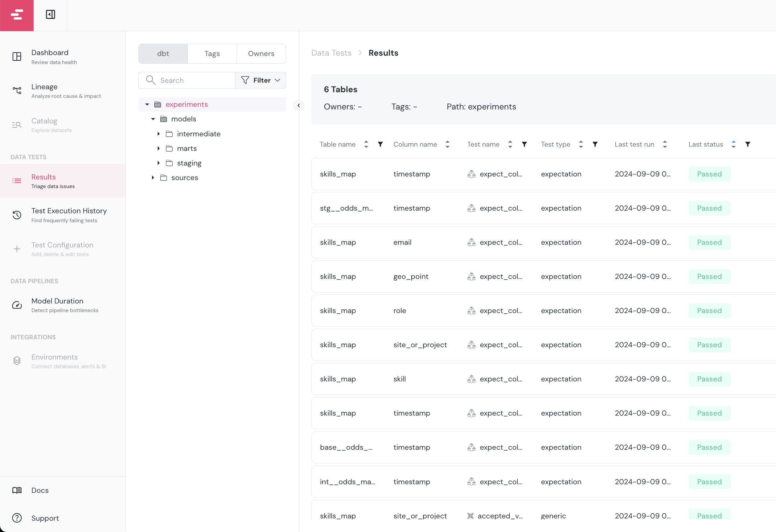Collapse the sidebar with panel toggle icon
This screenshot has width=776, height=532.
tap(50, 15)
